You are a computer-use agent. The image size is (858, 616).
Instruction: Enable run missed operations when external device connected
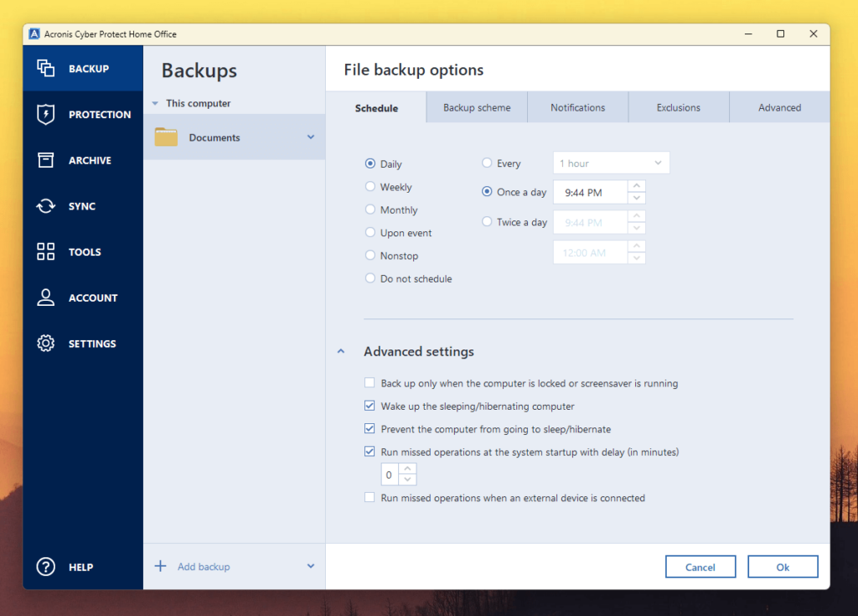pos(370,497)
